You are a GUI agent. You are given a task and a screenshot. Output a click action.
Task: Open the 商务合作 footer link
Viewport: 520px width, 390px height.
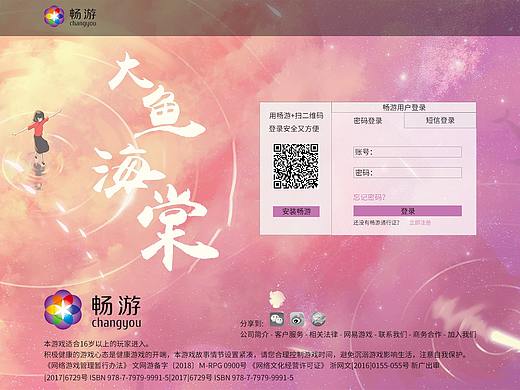427,334
